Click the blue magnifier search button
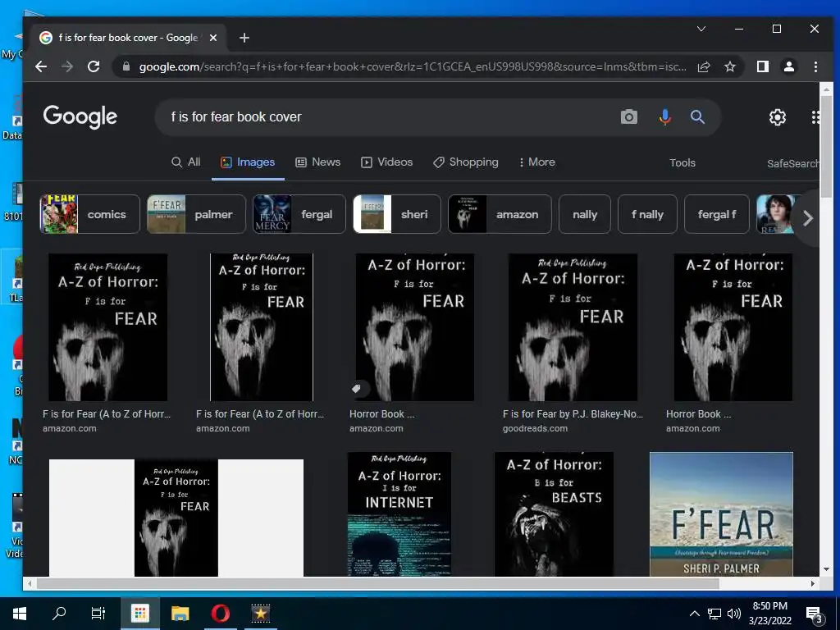This screenshot has height=630, width=840. pos(697,116)
